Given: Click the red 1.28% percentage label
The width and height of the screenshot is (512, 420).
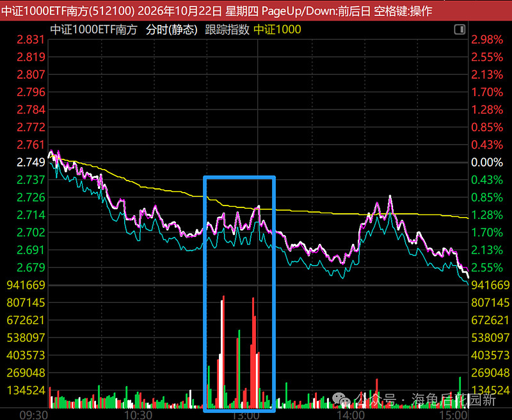Looking at the screenshot, I should (487, 109).
